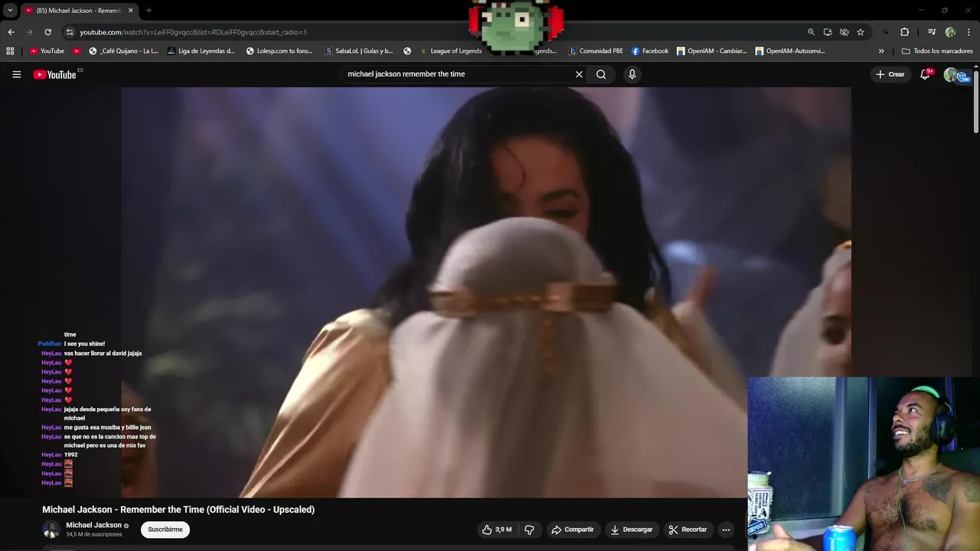Open the crossed-eye tracking protection icon

click(844, 32)
